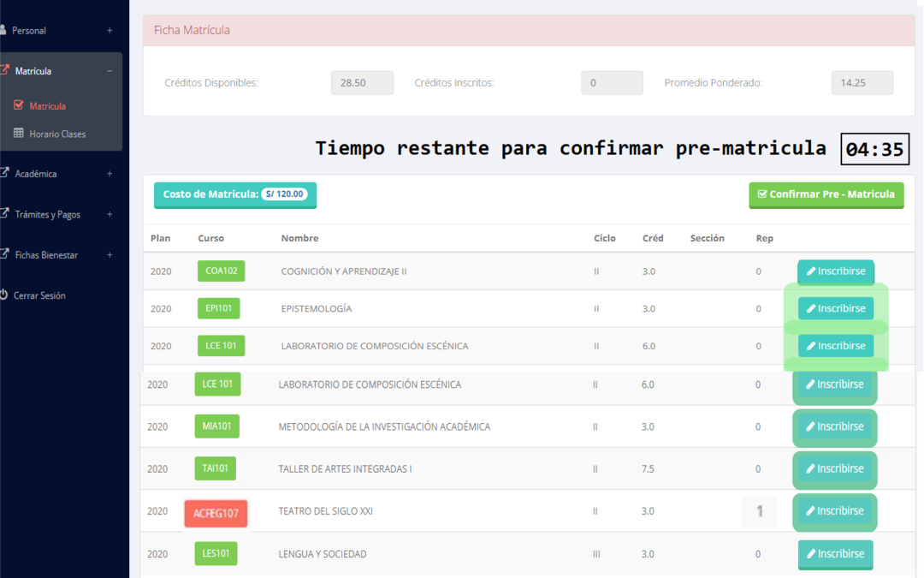Click the MIA101 course code badge
The width and height of the screenshot is (924, 578).
(x=216, y=426)
